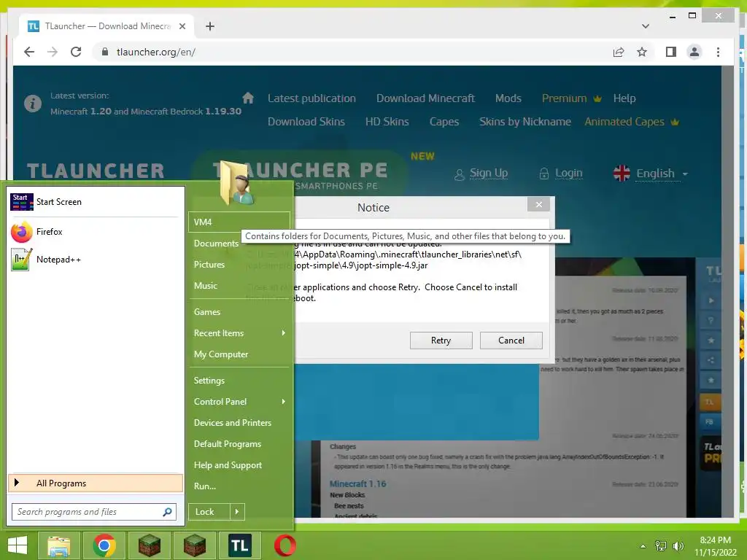The image size is (747, 560).
Task: Open Documents from start menu
Action: pyautogui.click(x=216, y=244)
